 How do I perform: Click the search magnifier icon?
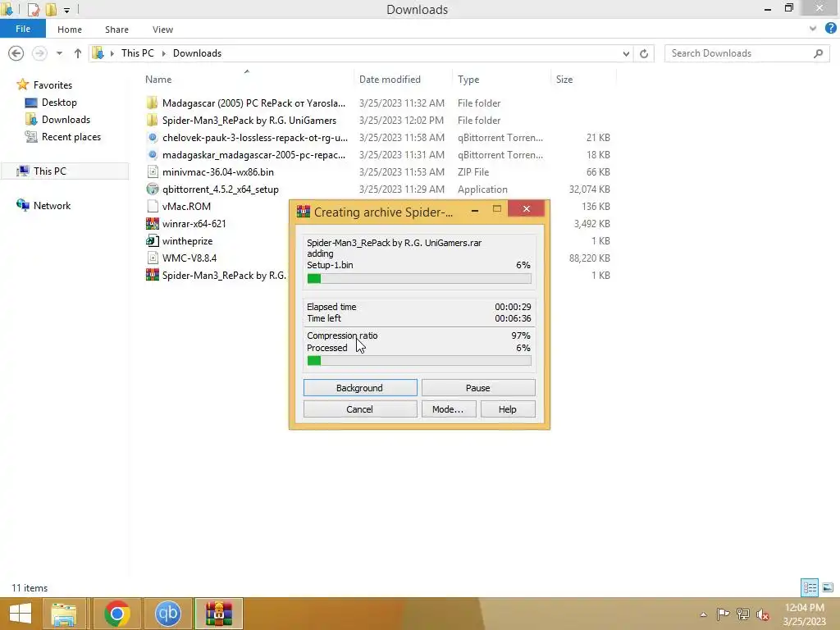[x=818, y=53]
